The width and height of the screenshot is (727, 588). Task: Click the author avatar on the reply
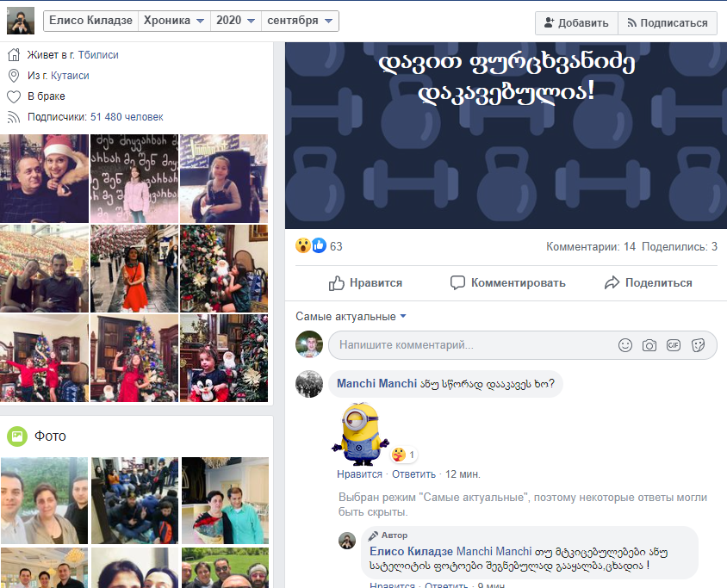point(347,541)
